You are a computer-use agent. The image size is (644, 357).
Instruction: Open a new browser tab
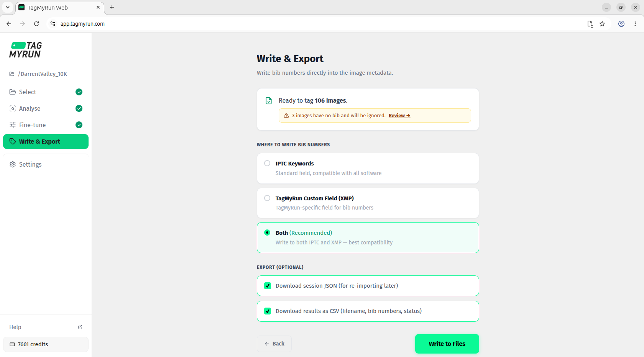pyautogui.click(x=112, y=7)
